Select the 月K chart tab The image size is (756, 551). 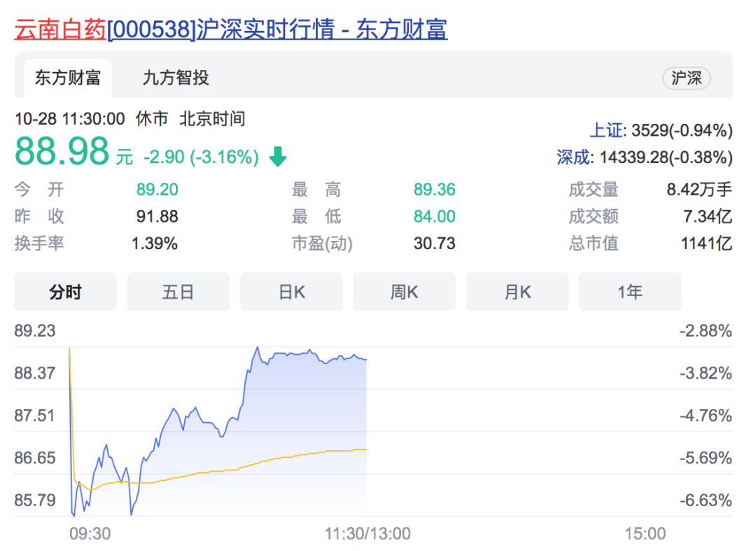(x=517, y=292)
